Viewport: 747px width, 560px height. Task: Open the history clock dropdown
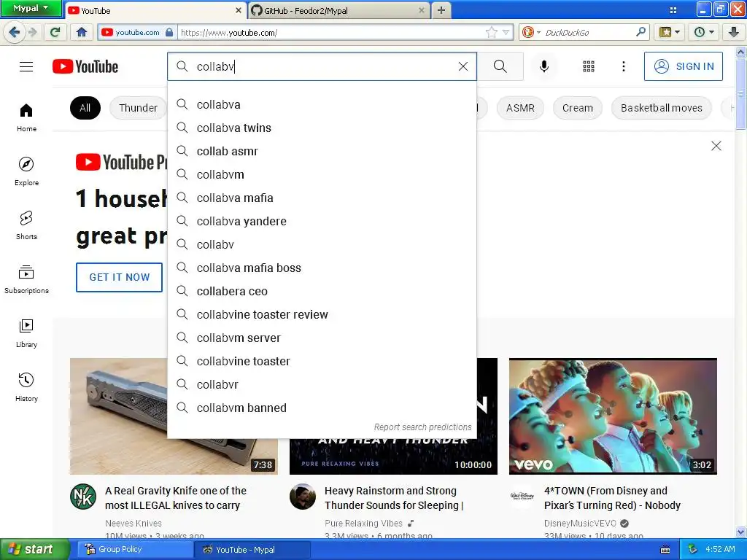click(704, 32)
